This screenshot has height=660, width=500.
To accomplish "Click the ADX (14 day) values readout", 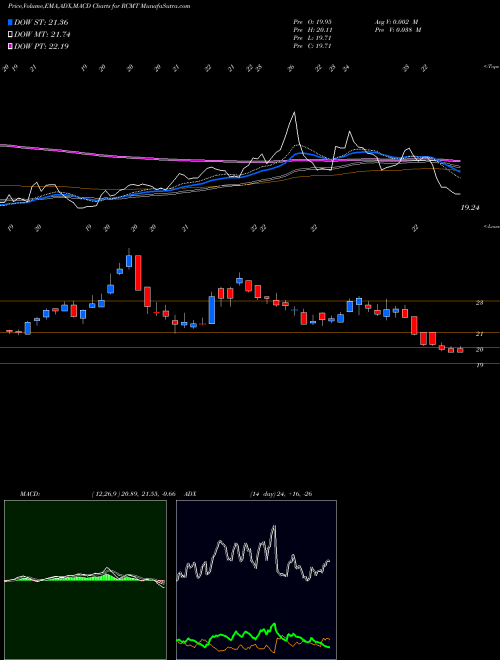I will point(281,494).
